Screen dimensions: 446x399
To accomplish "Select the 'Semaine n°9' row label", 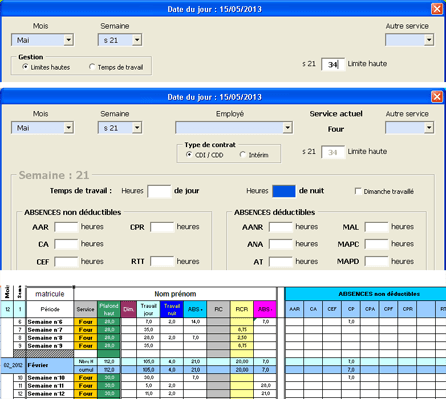I will point(50,346).
